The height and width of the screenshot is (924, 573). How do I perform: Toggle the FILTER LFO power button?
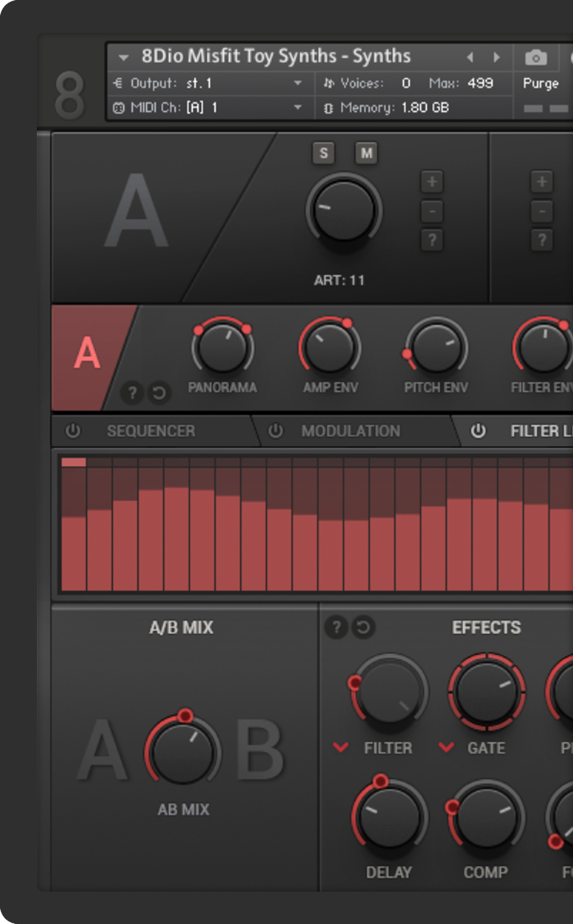coord(478,431)
